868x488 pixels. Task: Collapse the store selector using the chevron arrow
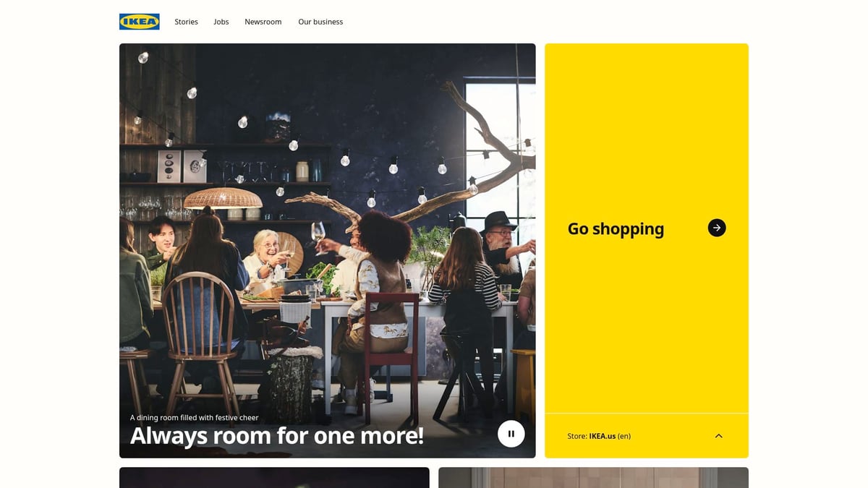click(x=718, y=436)
